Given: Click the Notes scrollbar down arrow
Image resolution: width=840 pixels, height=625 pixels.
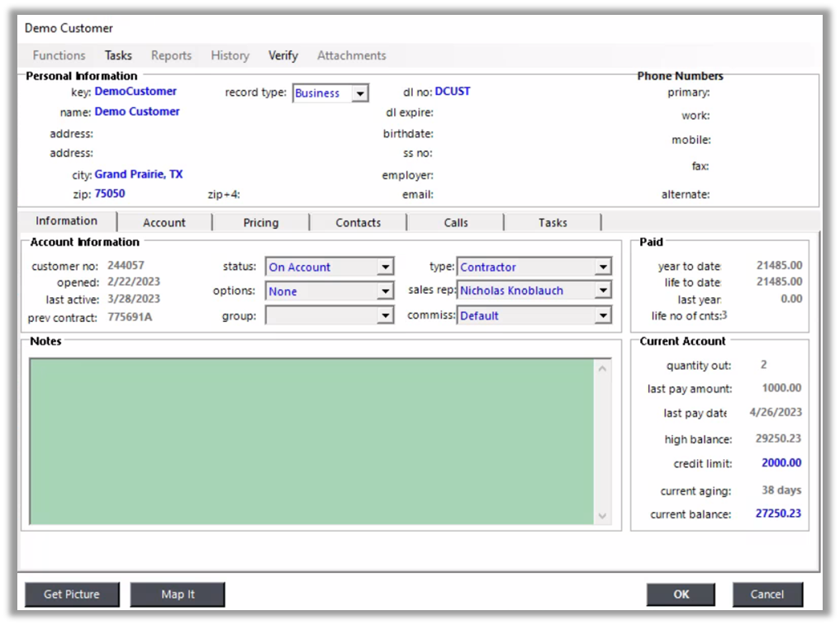Looking at the screenshot, I should tap(602, 516).
